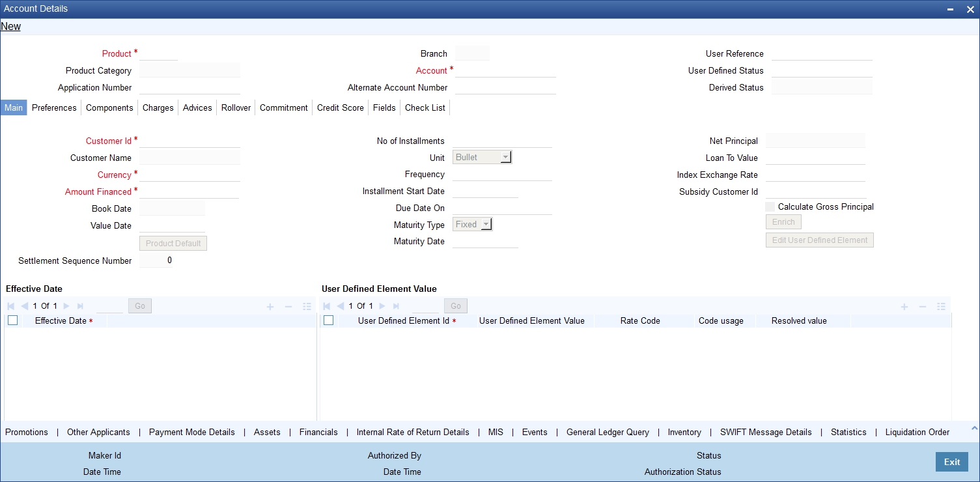Click the Product Default button
Screen dimensions: 980x482
coord(173,243)
